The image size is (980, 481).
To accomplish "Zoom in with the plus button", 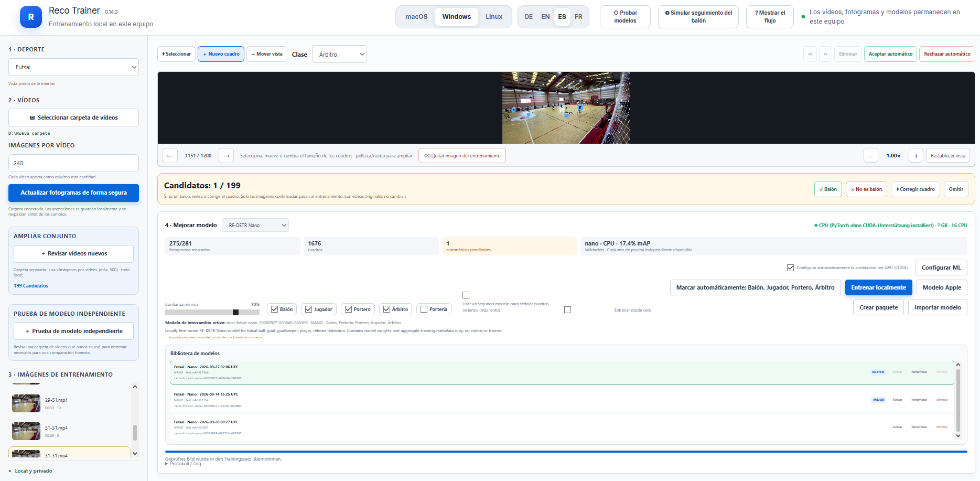I will [x=916, y=156].
